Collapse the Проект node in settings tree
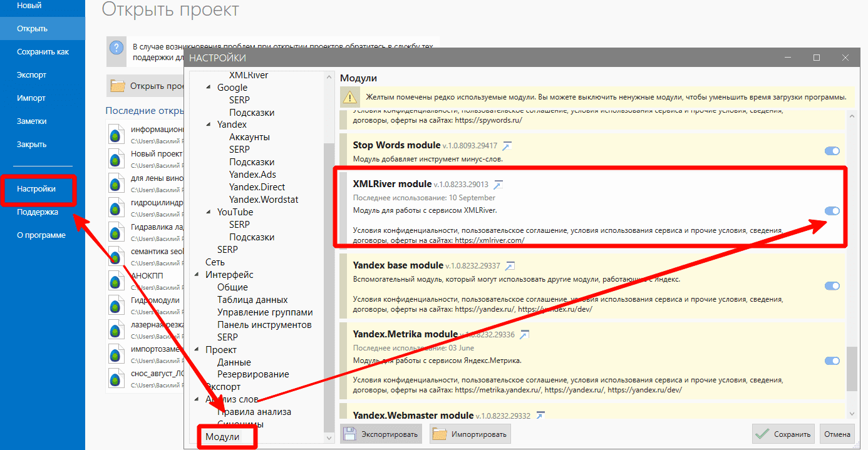Viewport: 868px width, 450px height. click(x=197, y=350)
